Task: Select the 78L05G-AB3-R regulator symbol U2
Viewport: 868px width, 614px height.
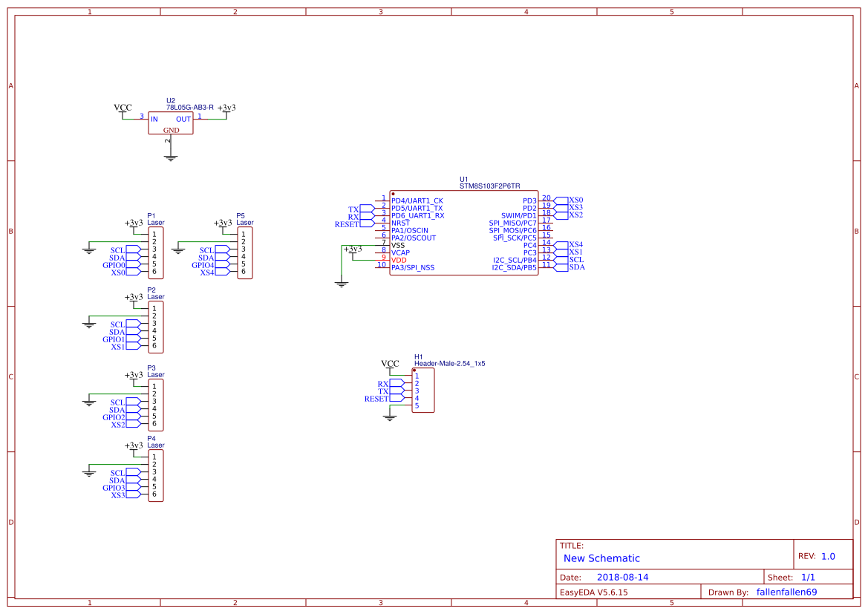Action: pyautogui.click(x=171, y=121)
